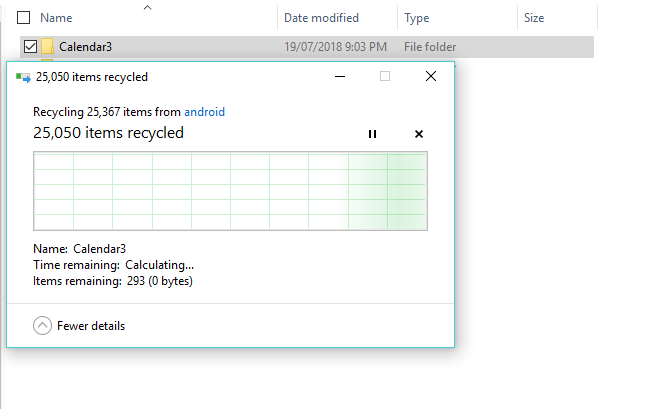This screenshot has height=409, width=646.
Task: Close the recycling progress dialog window
Action: tap(431, 76)
